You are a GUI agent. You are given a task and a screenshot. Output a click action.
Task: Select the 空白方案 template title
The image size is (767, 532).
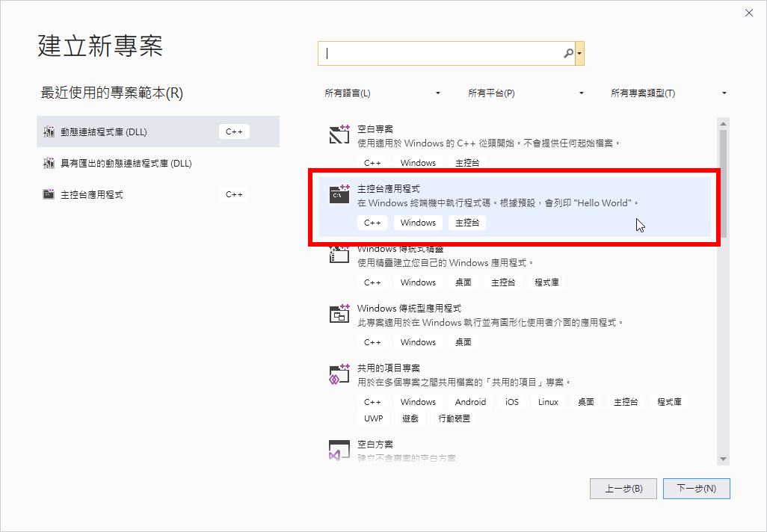point(375,444)
